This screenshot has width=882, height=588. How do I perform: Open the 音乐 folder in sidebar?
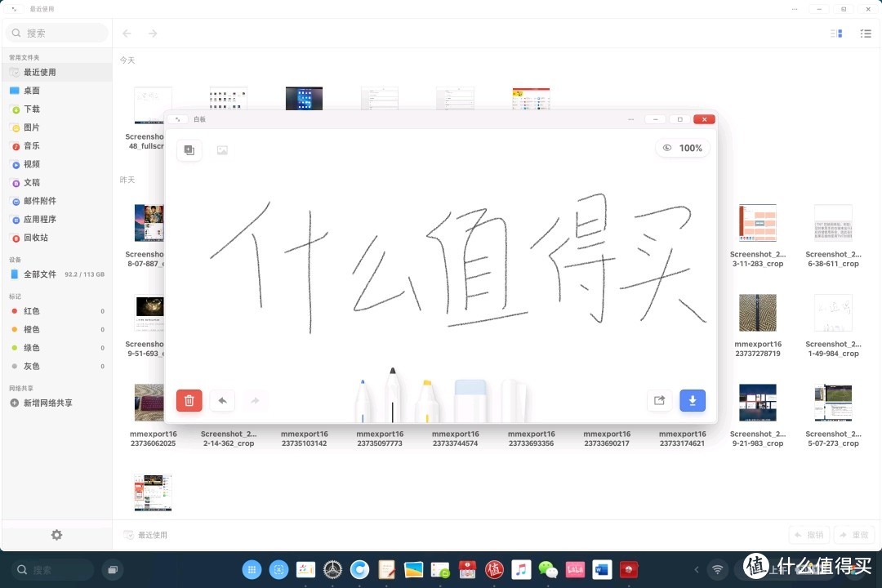pos(57,145)
